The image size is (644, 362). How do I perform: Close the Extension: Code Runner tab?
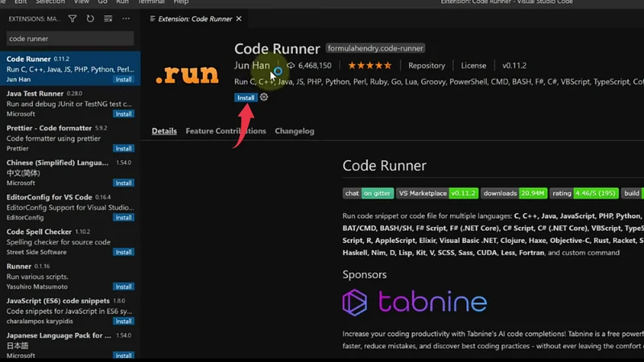click(239, 19)
